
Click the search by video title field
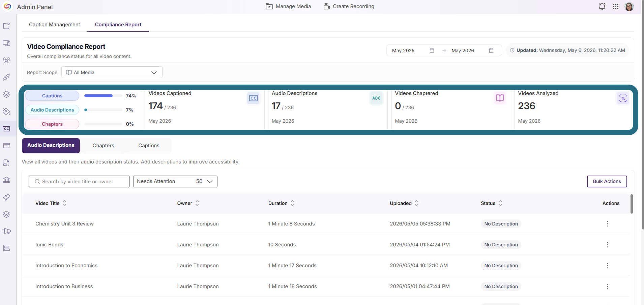pyautogui.click(x=79, y=181)
